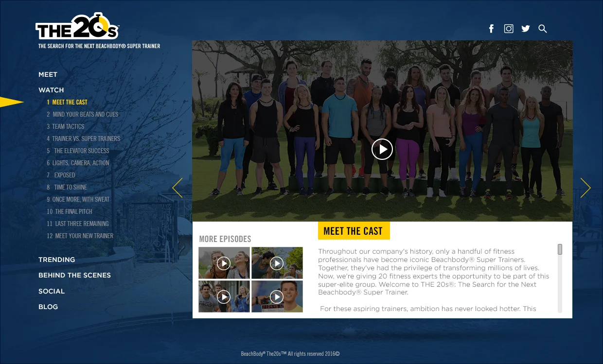The height and width of the screenshot is (364, 603).
Task: Play bottom-right More Episodes thumbnail
Action: pyautogui.click(x=277, y=296)
